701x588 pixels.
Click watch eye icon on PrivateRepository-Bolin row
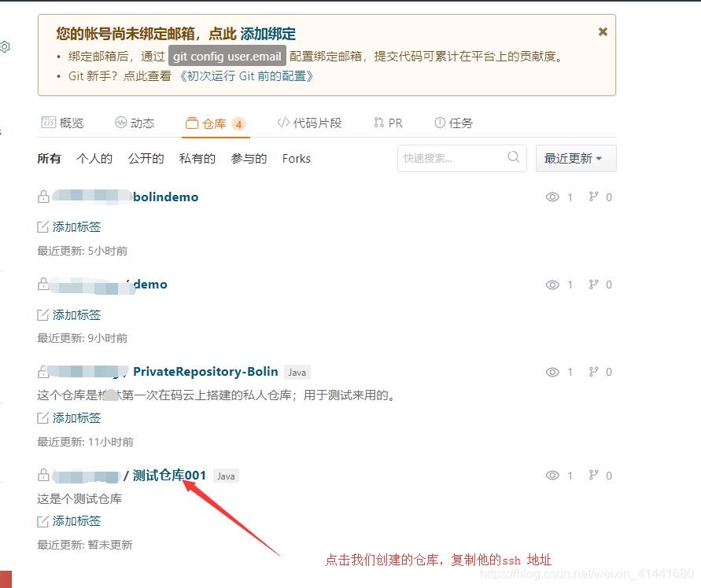point(552,372)
